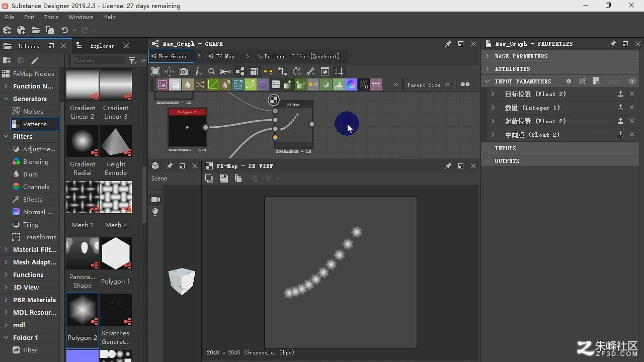The height and width of the screenshot is (362, 644).
Task: Open the Edit menu
Action: point(29,17)
